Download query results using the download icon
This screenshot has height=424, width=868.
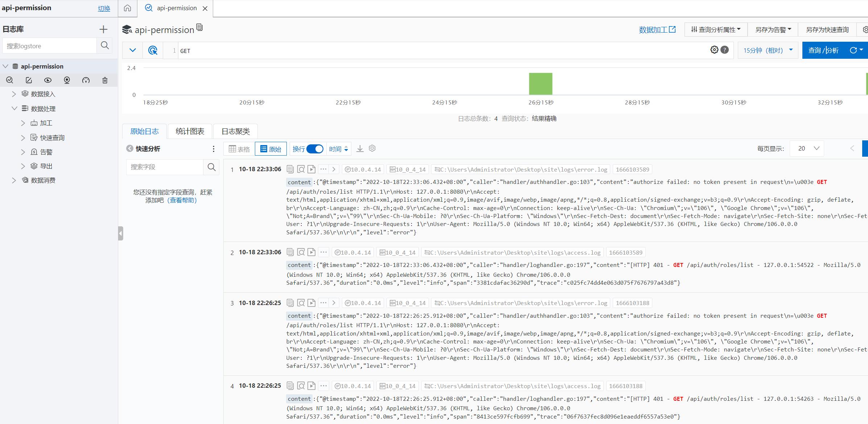(x=360, y=148)
